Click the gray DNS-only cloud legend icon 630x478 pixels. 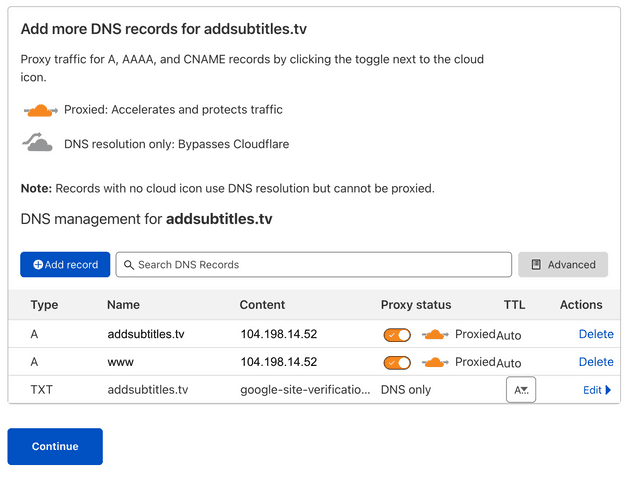point(38,143)
